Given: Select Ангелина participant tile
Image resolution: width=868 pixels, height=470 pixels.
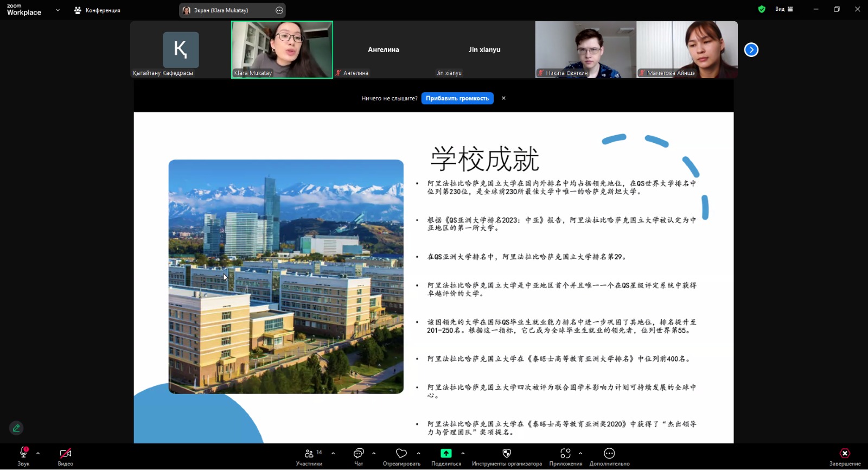Looking at the screenshot, I should coord(384,50).
